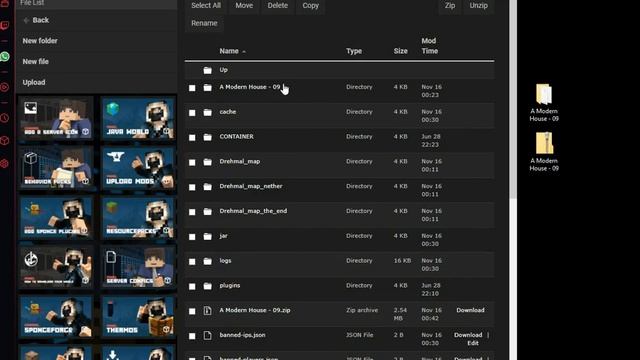Open the Behavior Packs tutorial thumbnail

56,168
